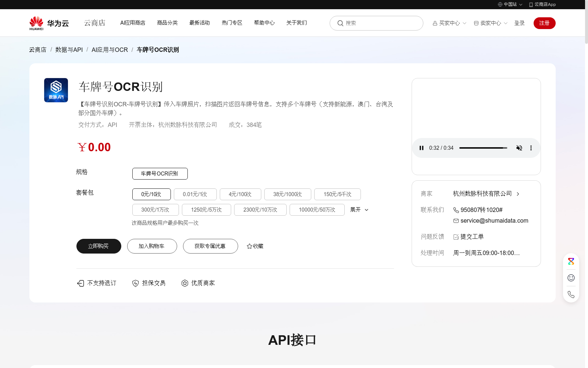
Task: Open video more options menu
Action: [531, 148]
